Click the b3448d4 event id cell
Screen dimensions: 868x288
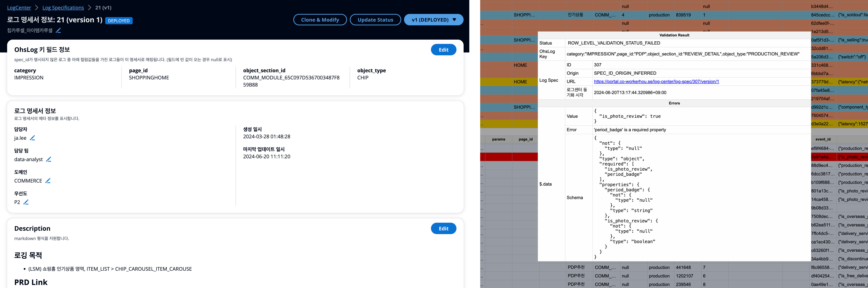point(823,6)
